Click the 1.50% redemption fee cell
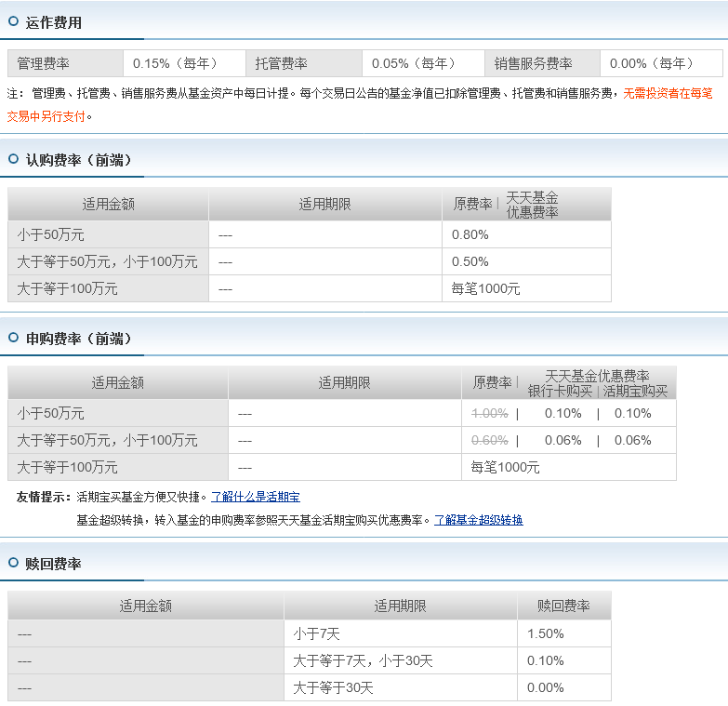Screen dimensions: 728x706 point(564,633)
